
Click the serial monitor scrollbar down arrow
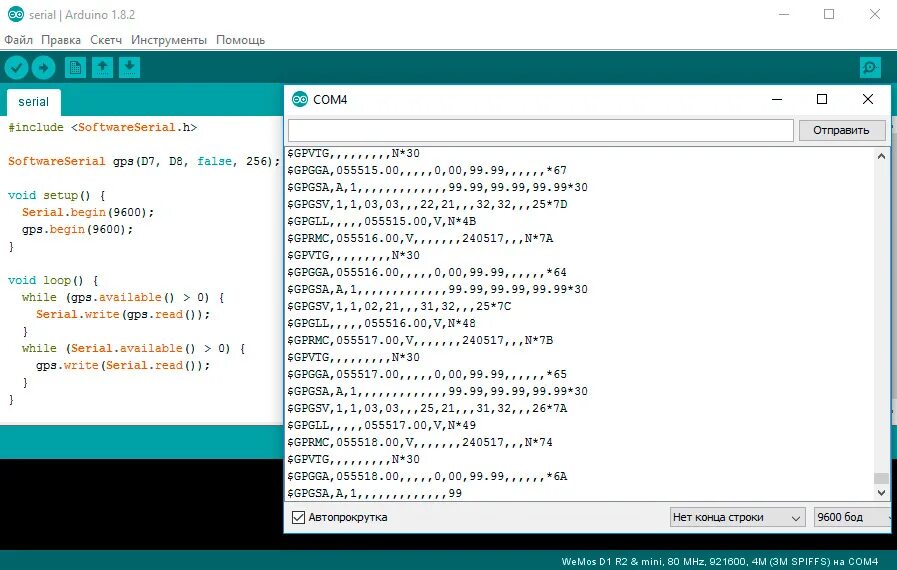[882, 492]
